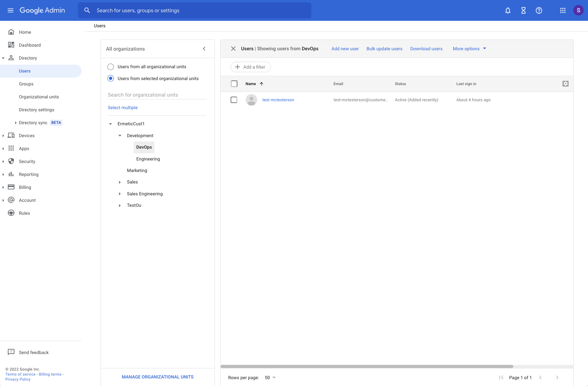Image resolution: width=588 pixels, height=386 pixels.
Task: Click the Billing card icon
Action: pos(11,187)
